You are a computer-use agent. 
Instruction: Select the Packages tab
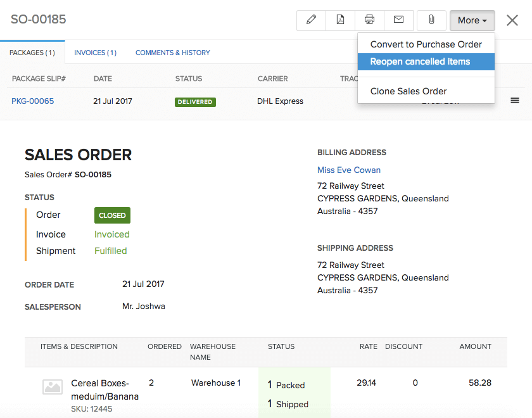point(32,53)
